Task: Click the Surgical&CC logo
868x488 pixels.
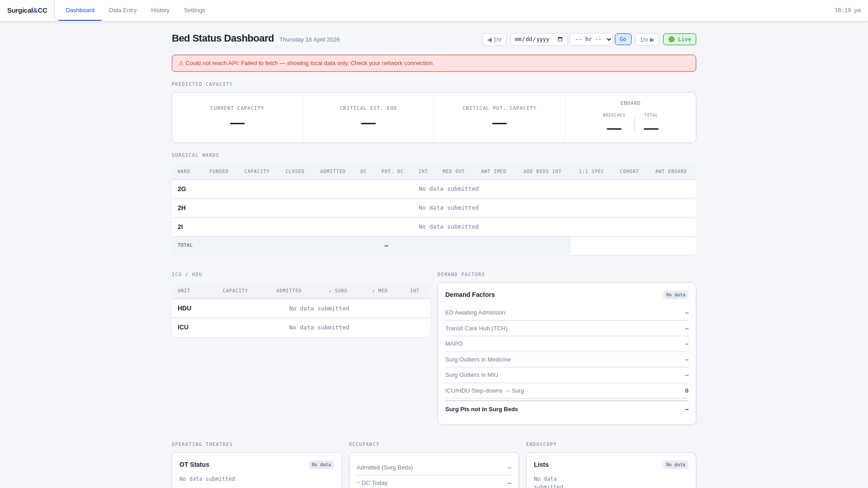Action: tap(27, 10)
